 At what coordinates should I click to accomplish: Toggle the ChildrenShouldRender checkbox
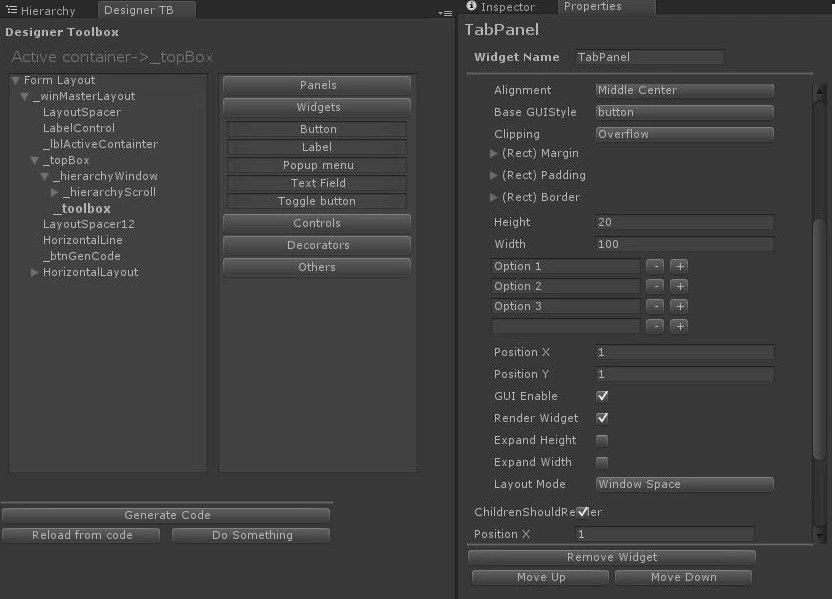click(586, 511)
